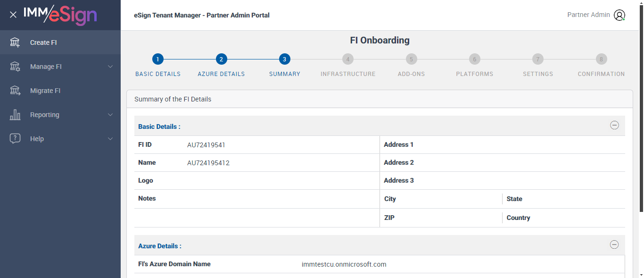Expand the Manage FI submenu chevron

[110, 67]
